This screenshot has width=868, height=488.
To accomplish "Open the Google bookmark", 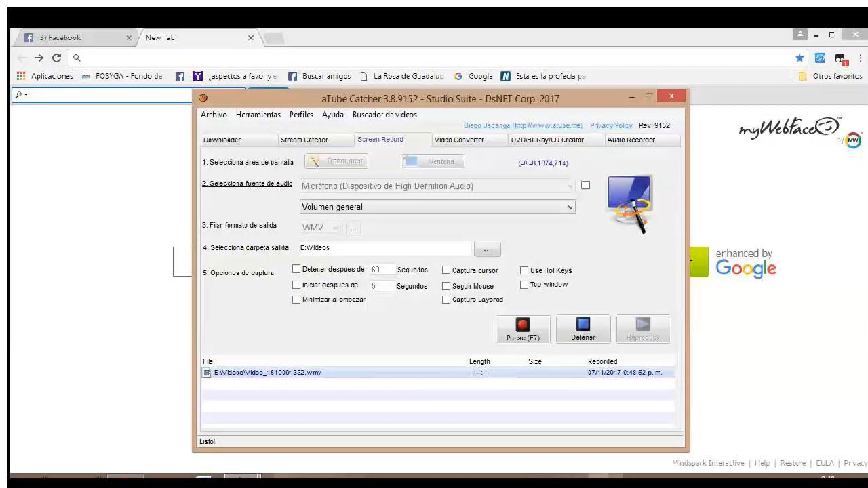I will tap(473, 76).
